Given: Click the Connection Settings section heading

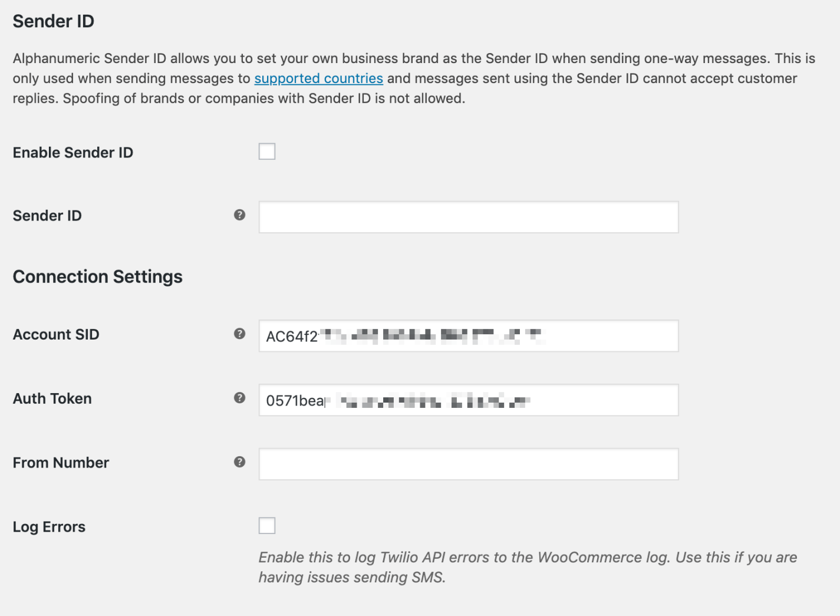Looking at the screenshot, I should (x=98, y=277).
